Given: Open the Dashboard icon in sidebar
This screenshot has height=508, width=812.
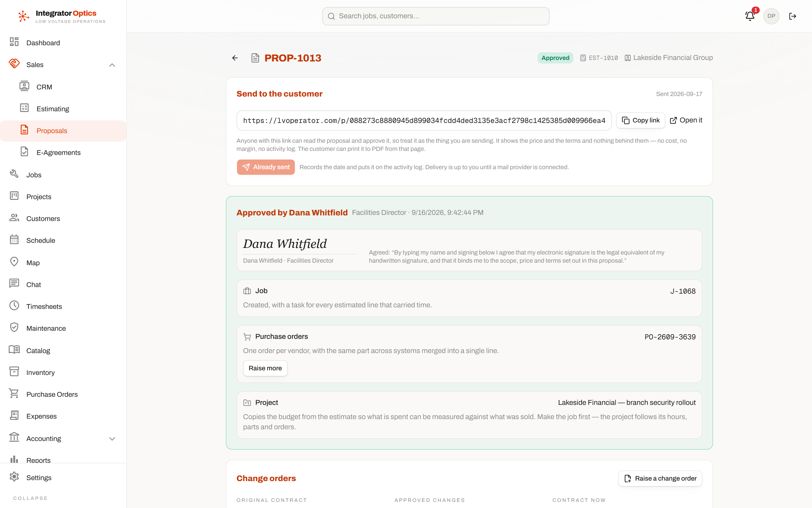Looking at the screenshot, I should coord(14,42).
